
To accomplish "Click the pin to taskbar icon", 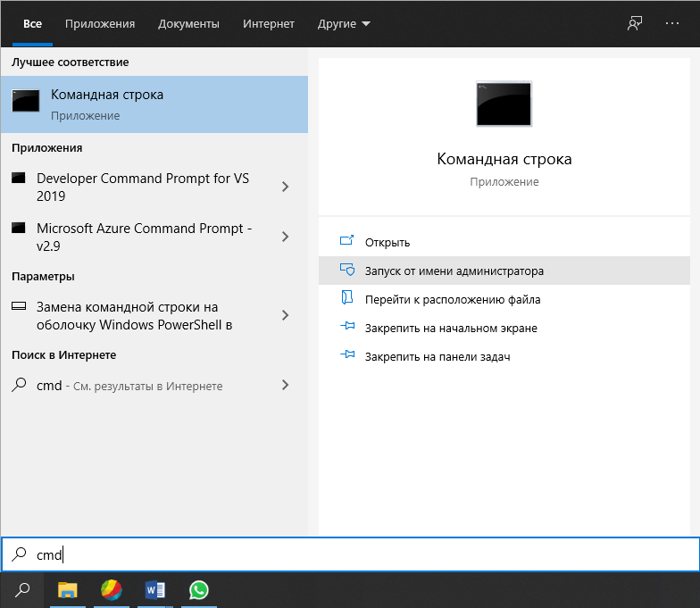I will pyautogui.click(x=347, y=355).
